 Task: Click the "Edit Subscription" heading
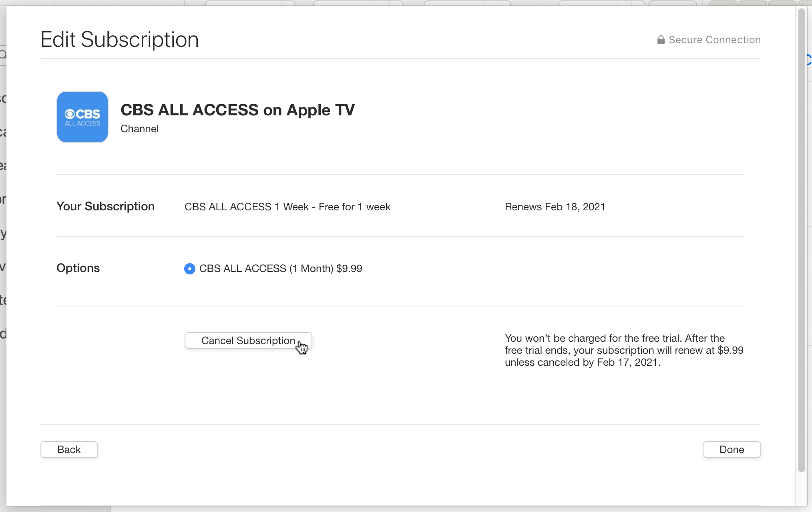click(x=120, y=40)
